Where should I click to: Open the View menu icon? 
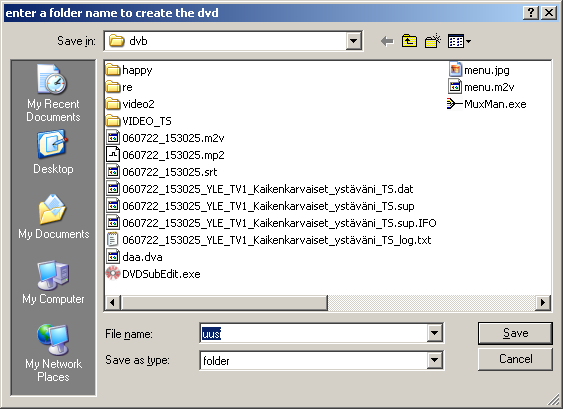coord(459,41)
